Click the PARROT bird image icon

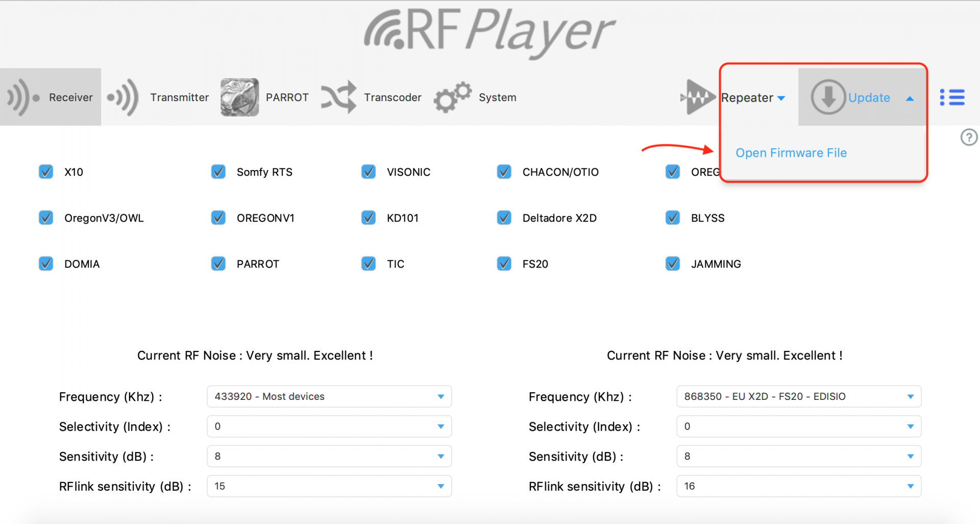(239, 97)
